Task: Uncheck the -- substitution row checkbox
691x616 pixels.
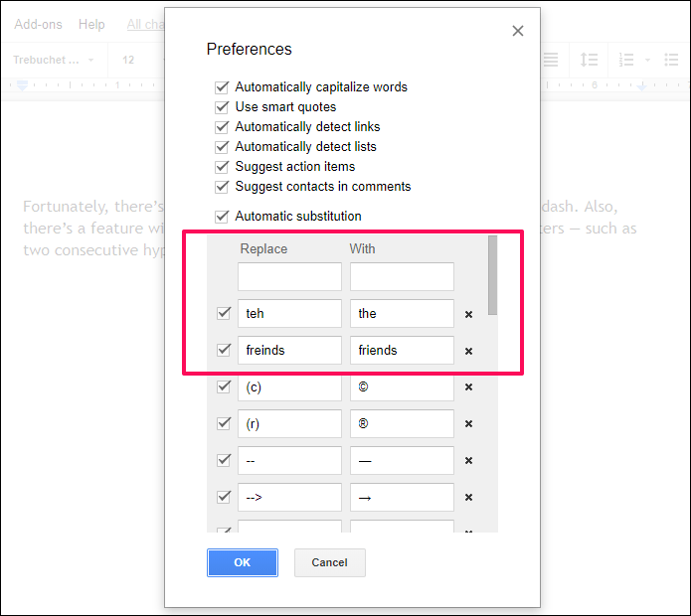Action: 224,460
